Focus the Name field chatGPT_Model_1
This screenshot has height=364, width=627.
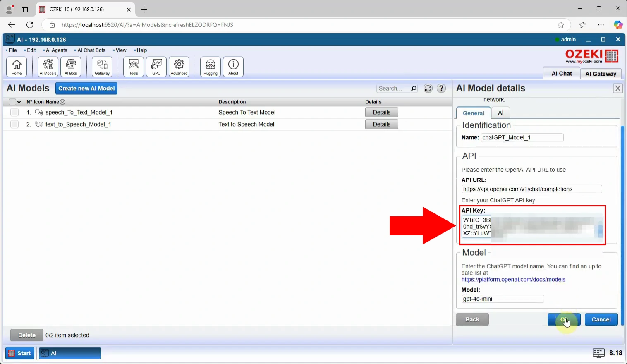pos(522,137)
